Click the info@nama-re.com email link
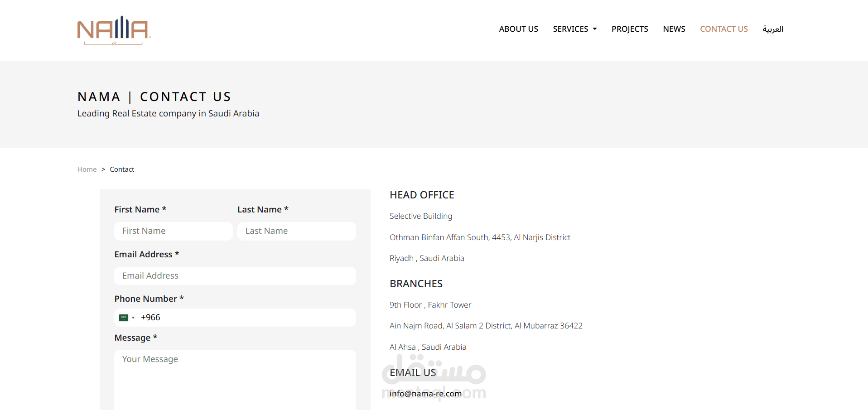 [x=425, y=394]
